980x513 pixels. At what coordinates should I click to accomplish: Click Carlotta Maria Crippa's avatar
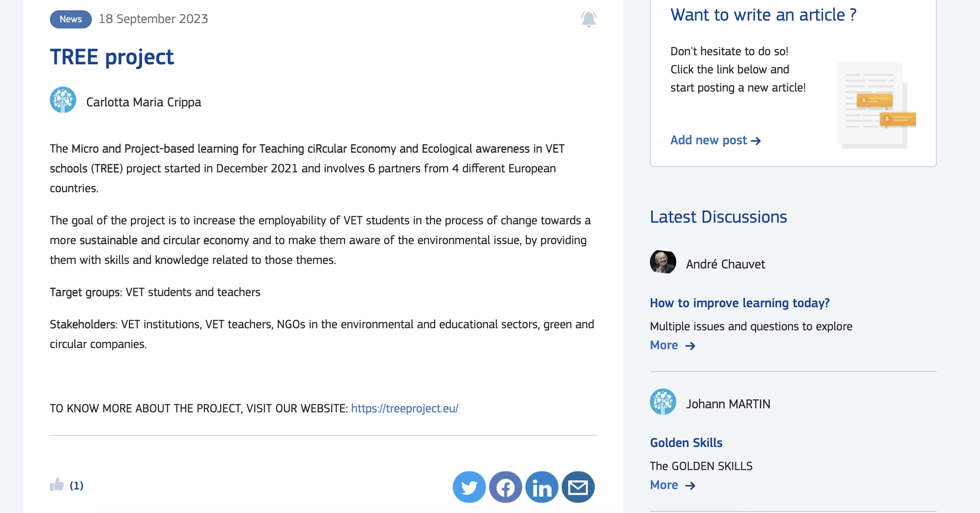pos(63,100)
